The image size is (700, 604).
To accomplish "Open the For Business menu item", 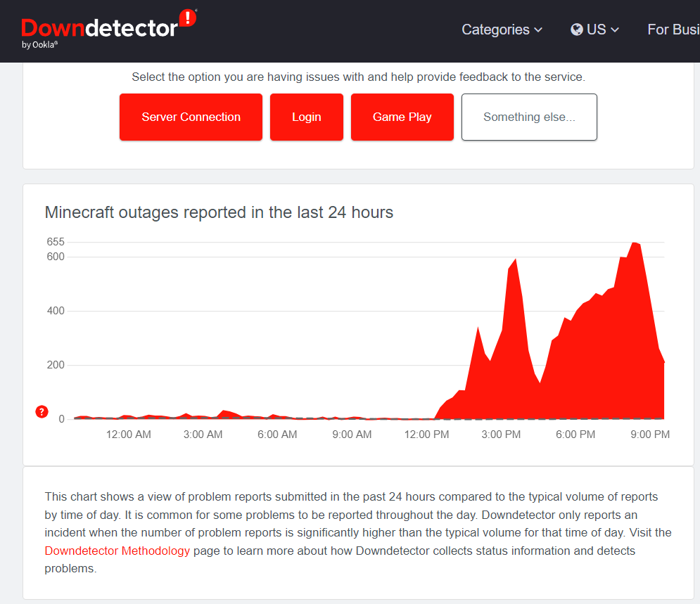I will point(673,30).
